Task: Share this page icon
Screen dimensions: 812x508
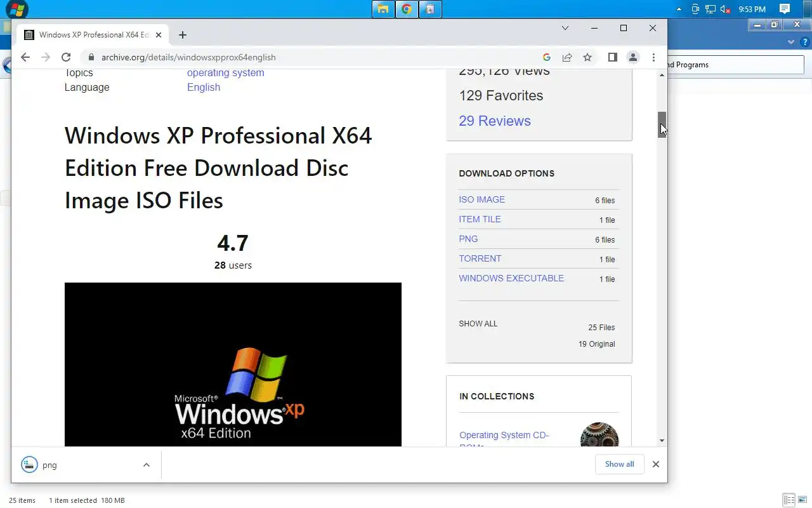Action: pos(567,57)
